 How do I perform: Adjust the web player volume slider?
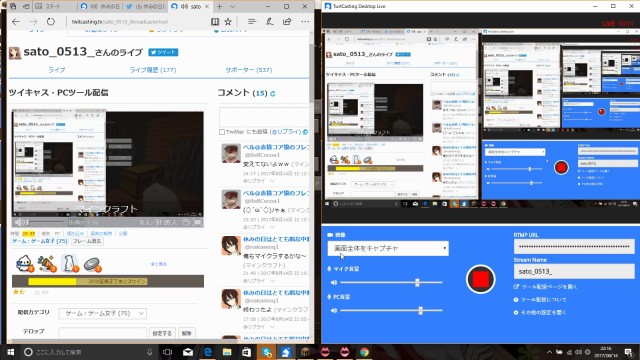(44, 222)
